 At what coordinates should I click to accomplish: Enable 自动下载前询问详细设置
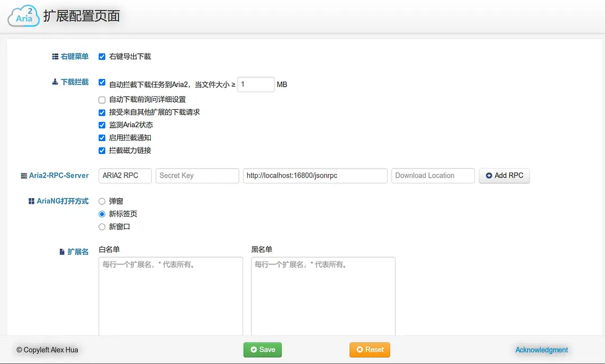point(101,100)
